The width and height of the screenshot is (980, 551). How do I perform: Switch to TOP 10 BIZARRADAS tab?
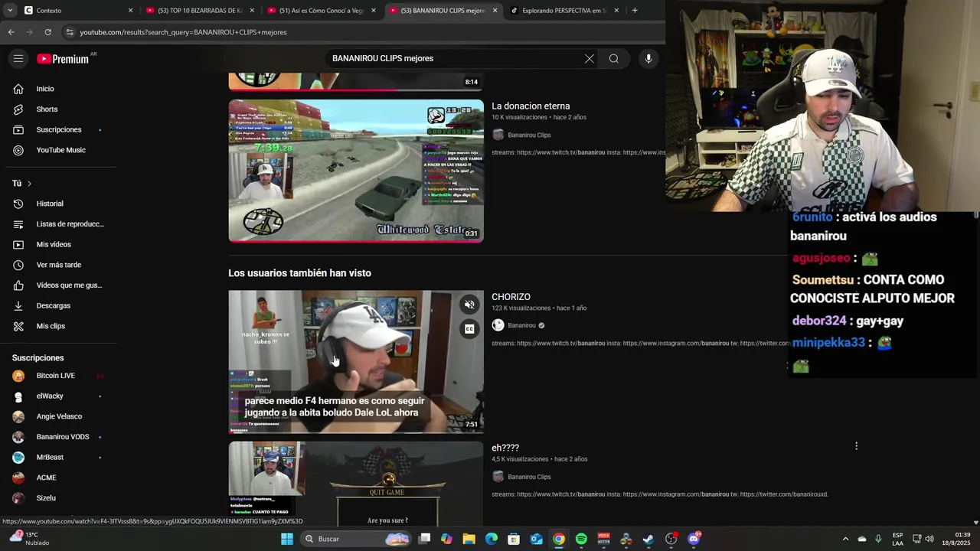(x=199, y=11)
